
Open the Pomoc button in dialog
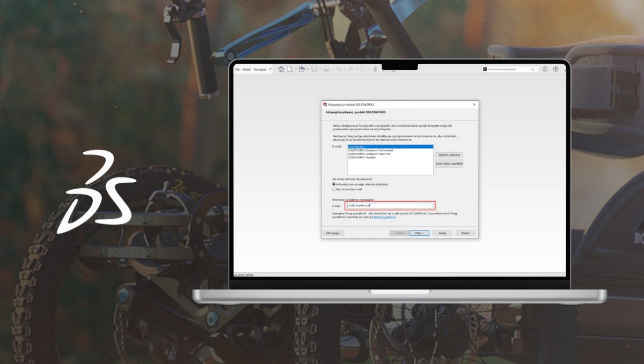tap(465, 233)
